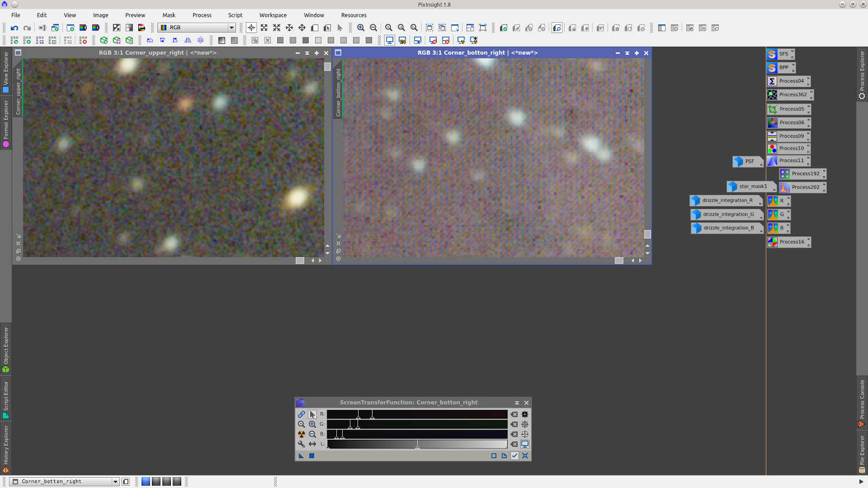This screenshot has height=488, width=868.
Task: Click the readout cursor mode icon
Action: tap(251, 28)
